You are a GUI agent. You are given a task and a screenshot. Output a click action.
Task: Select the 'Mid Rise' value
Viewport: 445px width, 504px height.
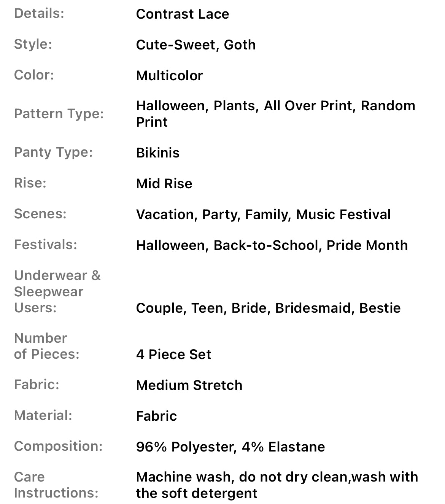(x=164, y=184)
